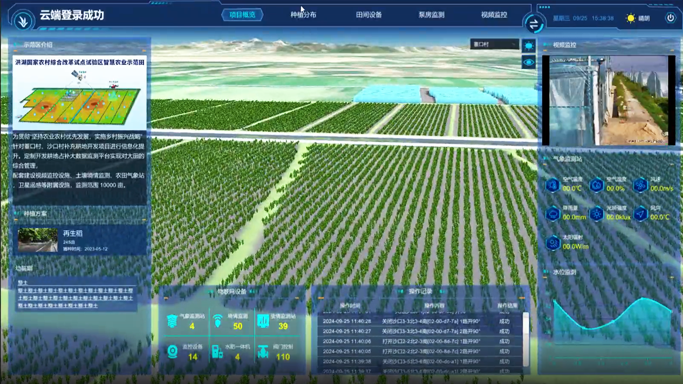Screen dimensions: 683x384
Task: Select the highlighted 项目概览 tab
Action: pos(242,15)
